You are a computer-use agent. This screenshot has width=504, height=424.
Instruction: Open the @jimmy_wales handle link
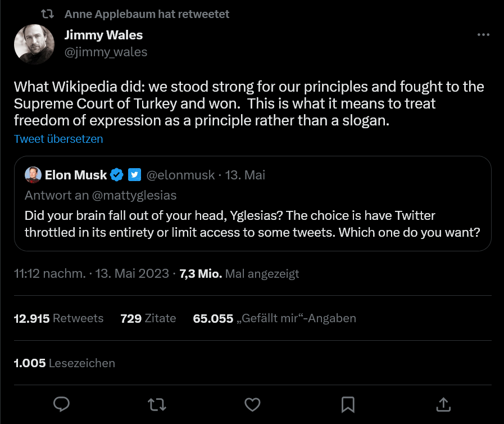click(x=106, y=52)
